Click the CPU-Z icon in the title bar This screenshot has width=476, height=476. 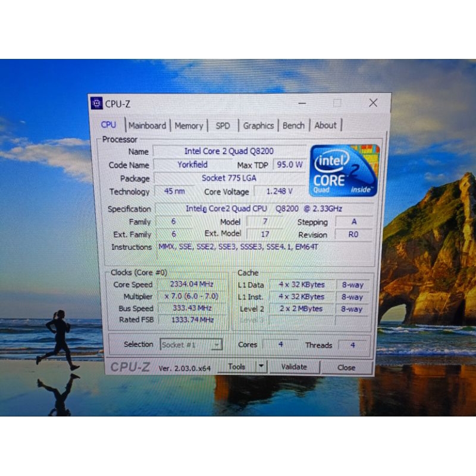(x=97, y=104)
